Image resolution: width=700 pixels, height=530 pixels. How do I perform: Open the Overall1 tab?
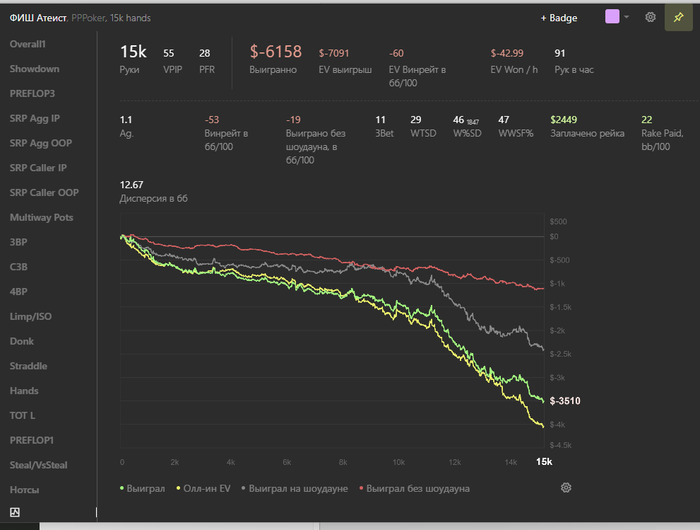pos(28,44)
